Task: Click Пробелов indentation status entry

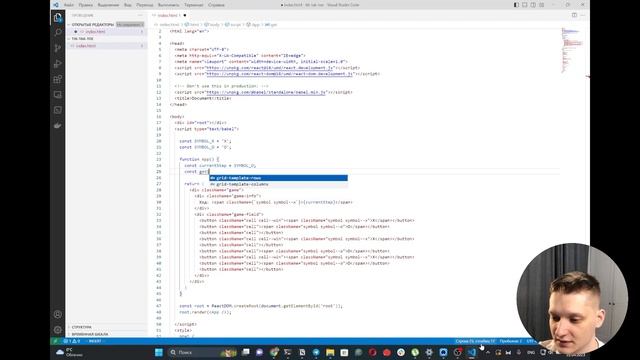Action: tap(511, 341)
